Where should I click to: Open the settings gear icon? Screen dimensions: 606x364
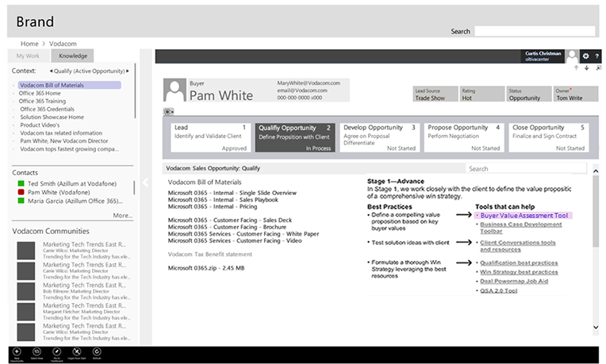[x=585, y=56]
